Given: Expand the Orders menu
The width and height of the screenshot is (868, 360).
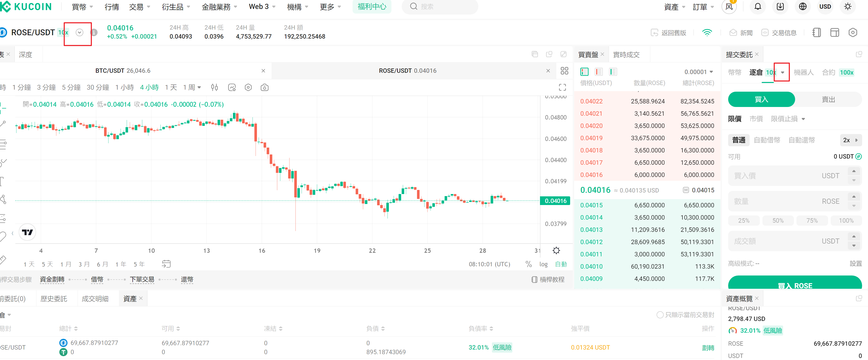Looking at the screenshot, I should click(703, 7).
